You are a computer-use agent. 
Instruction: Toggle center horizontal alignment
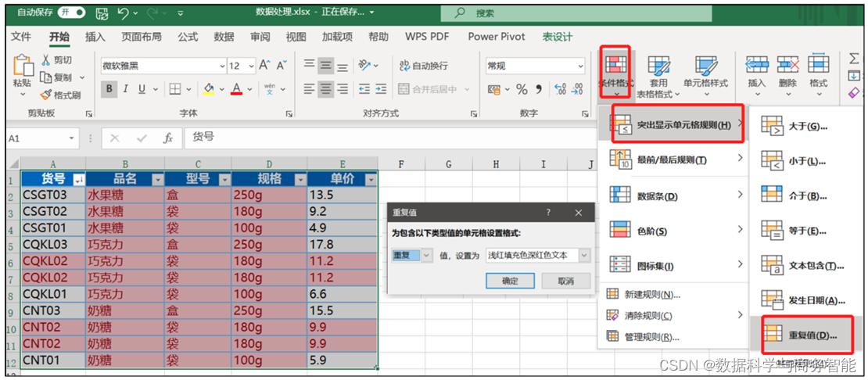(x=327, y=88)
